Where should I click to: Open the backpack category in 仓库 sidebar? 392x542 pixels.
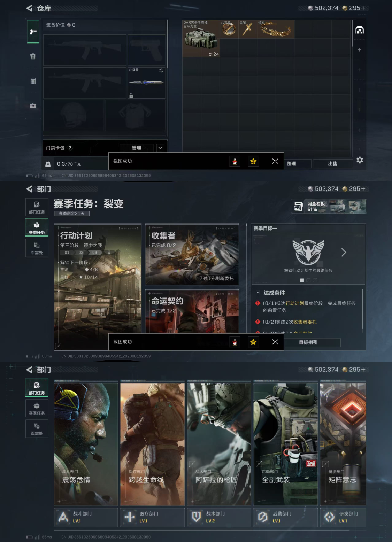tap(33, 81)
